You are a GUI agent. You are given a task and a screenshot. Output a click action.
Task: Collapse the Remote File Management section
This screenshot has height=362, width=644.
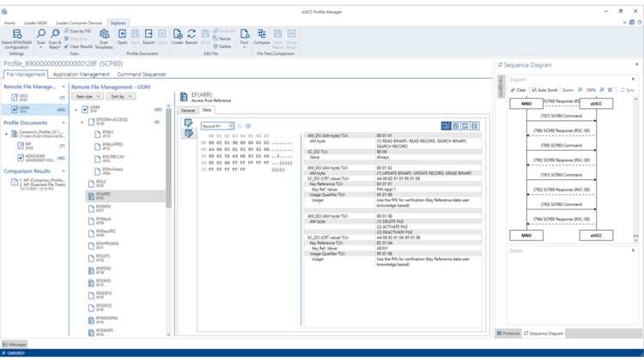tap(64, 87)
